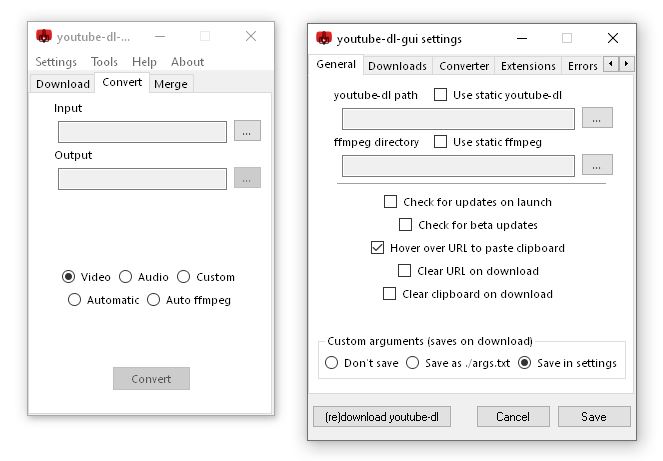Switch to the Merge tab
Viewport: 663px width, 461px height.
[x=171, y=84]
